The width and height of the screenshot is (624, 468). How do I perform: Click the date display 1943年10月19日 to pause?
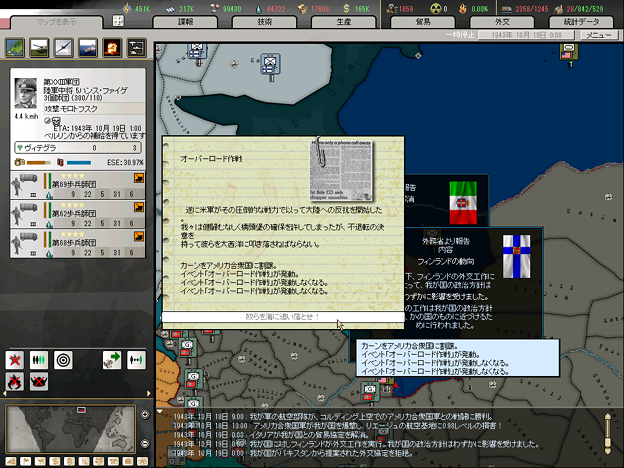click(526, 35)
